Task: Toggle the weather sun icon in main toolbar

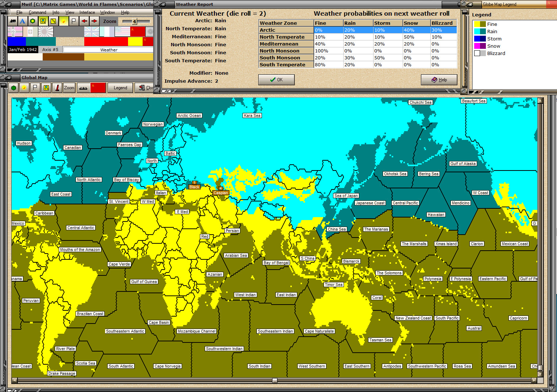Action: (63, 21)
